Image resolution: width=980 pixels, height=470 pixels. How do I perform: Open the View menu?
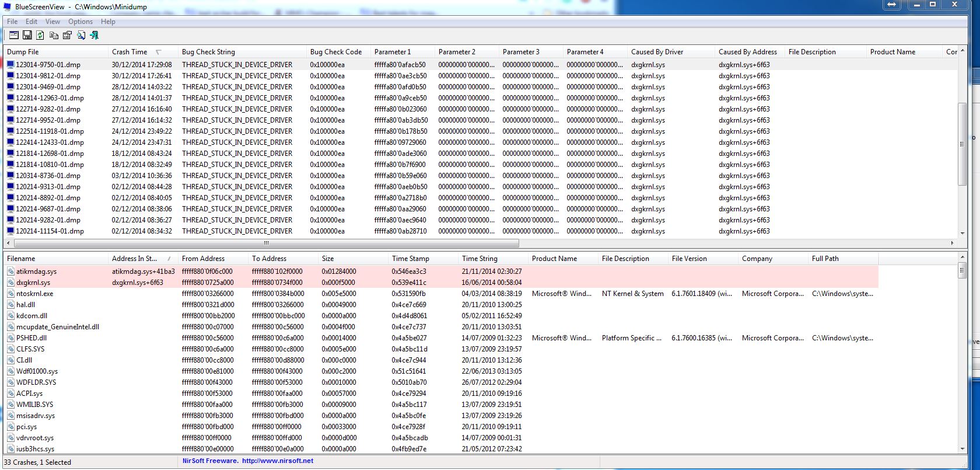(52, 22)
